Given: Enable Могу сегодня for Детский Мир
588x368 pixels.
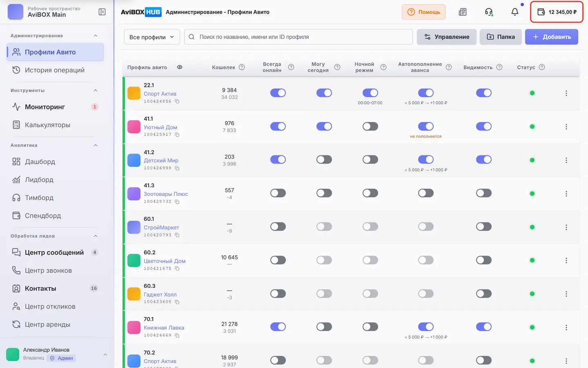Looking at the screenshot, I should click(x=324, y=159).
